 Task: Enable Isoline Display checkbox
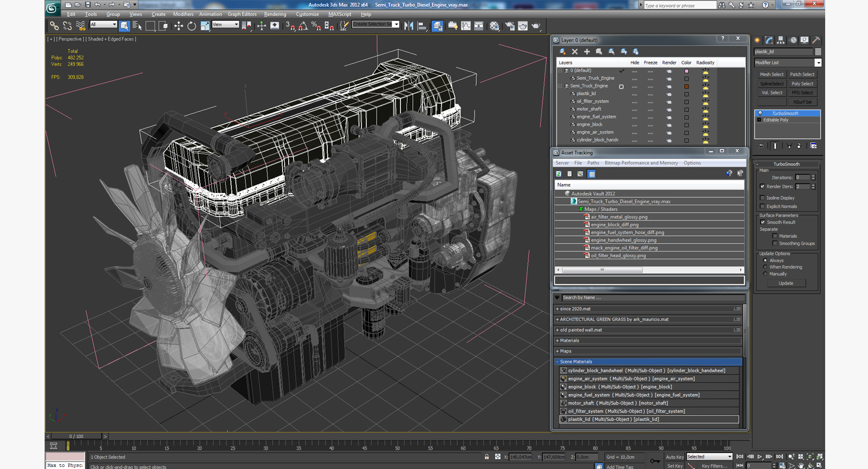tap(762, 198)
